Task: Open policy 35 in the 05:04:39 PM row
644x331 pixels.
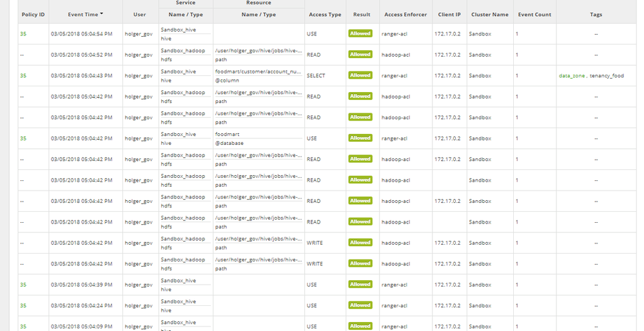Action: 23,285
